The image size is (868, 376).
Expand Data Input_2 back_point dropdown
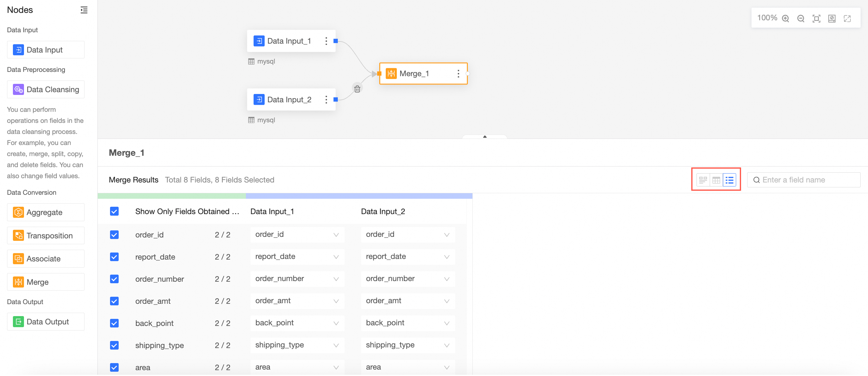click(x=407, y=323)
